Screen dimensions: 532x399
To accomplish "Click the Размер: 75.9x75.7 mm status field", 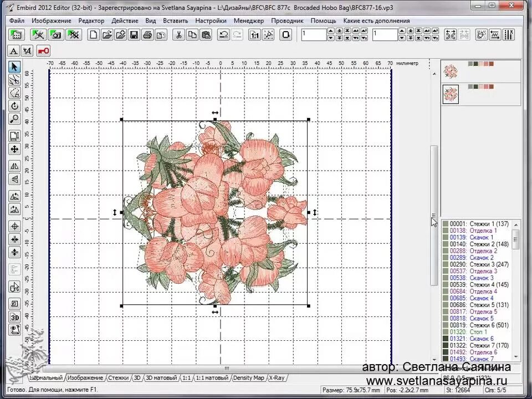I will (x=351, y=390).
